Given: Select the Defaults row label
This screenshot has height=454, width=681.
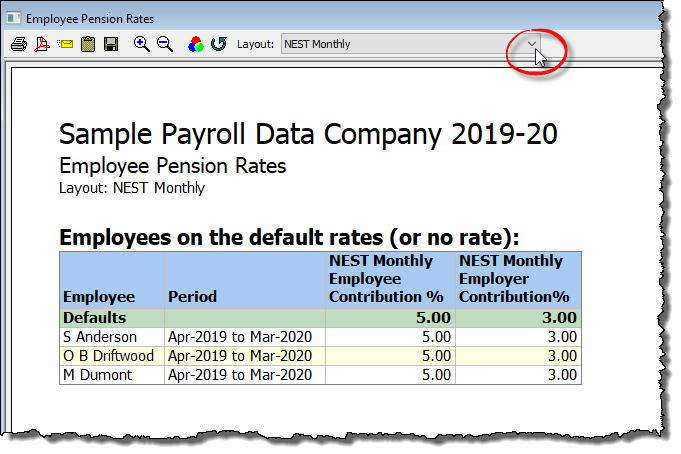Looking at the screenshot, I should (112, 318).
